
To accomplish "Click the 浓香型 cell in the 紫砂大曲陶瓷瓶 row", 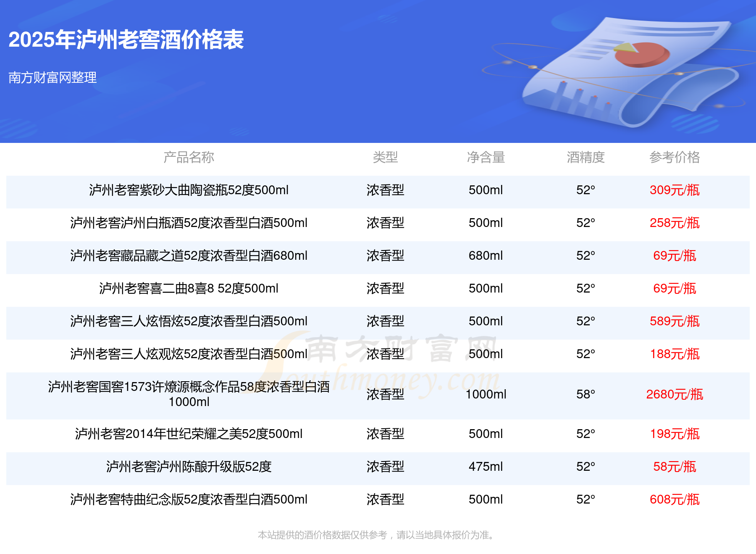I will pyautogui.click(x=385, y=190).
